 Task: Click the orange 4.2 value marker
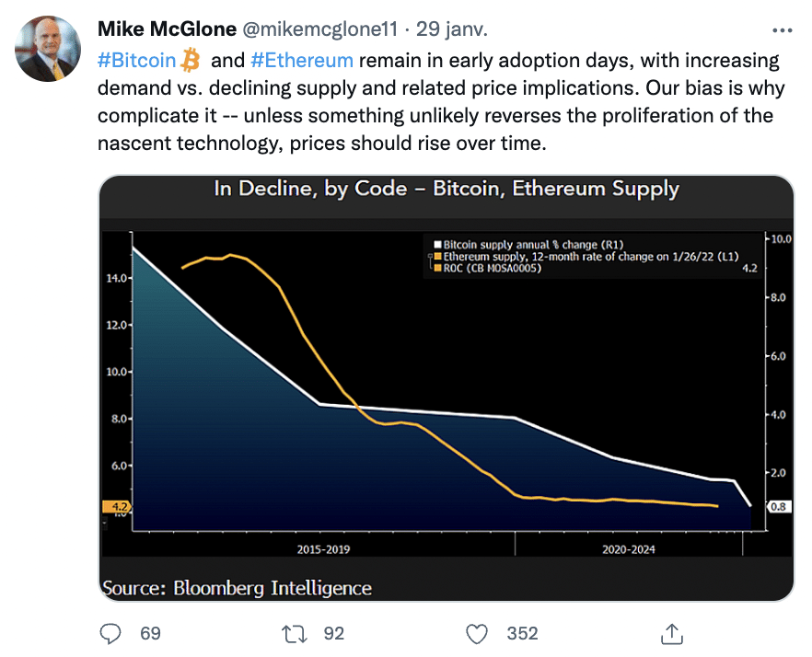tap(117, 506)
